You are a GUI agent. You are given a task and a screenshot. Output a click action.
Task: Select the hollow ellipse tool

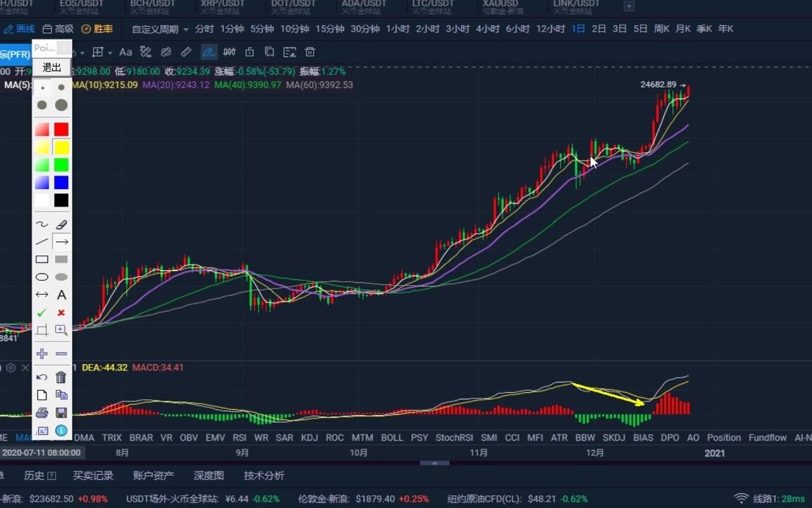coord(42,277)
